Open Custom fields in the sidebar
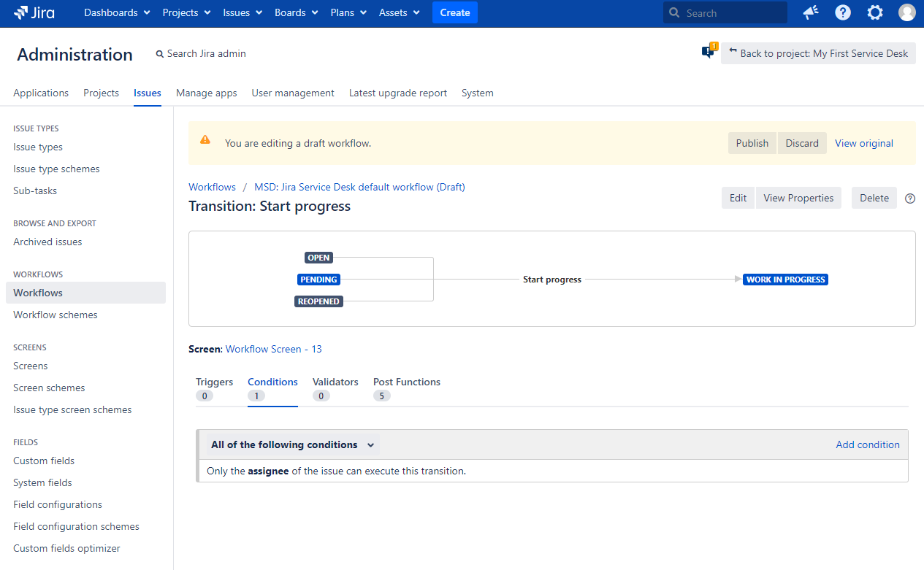924x570 pixels. click(x=44, y=461)
